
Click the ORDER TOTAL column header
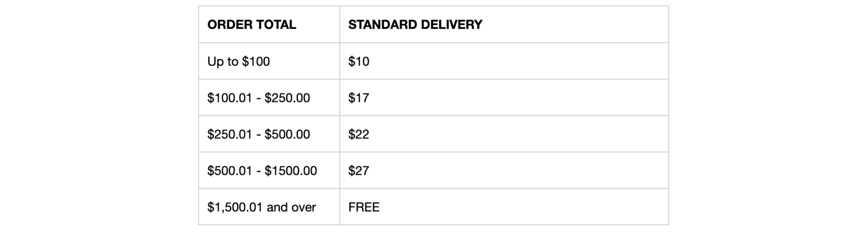pyautogui.click(x=251, y=25)
